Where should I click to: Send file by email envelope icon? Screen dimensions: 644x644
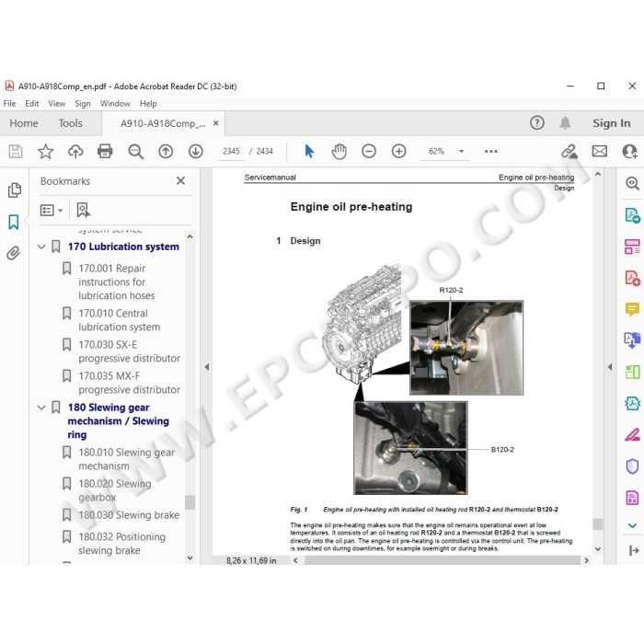(x=600, y=152)
